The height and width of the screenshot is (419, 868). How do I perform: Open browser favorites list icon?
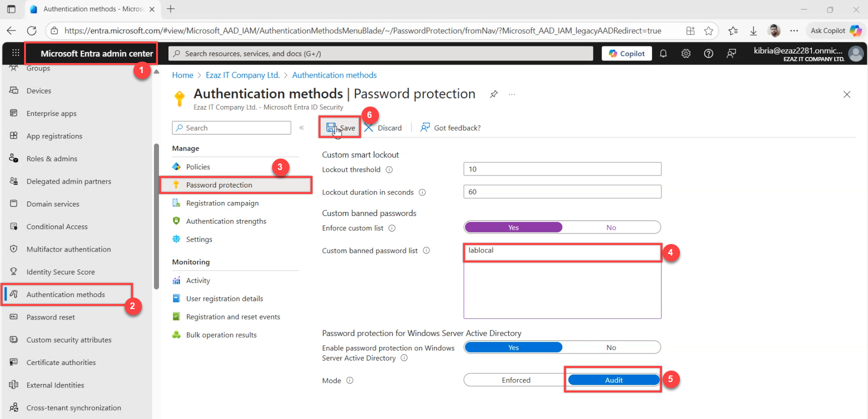(x=733, y=31)
